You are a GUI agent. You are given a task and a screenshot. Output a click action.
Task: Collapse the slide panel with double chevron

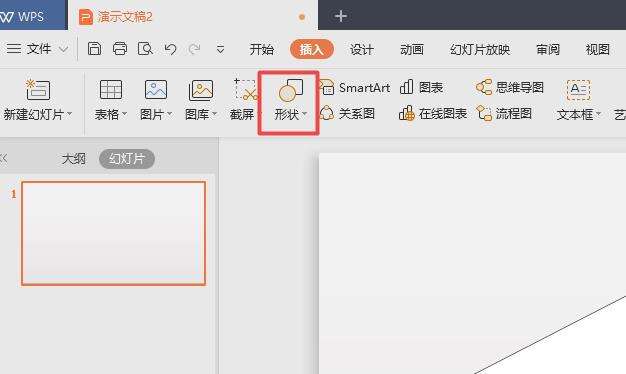coord(4,158)
